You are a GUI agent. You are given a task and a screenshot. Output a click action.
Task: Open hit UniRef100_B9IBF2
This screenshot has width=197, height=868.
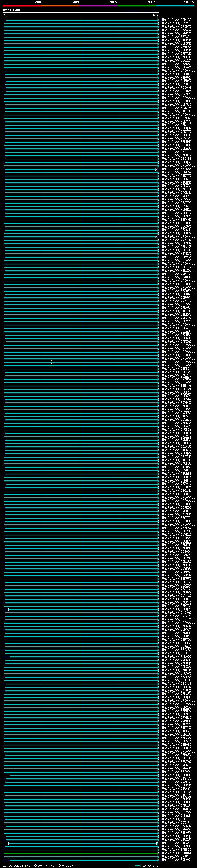click(x=176, y=26)
